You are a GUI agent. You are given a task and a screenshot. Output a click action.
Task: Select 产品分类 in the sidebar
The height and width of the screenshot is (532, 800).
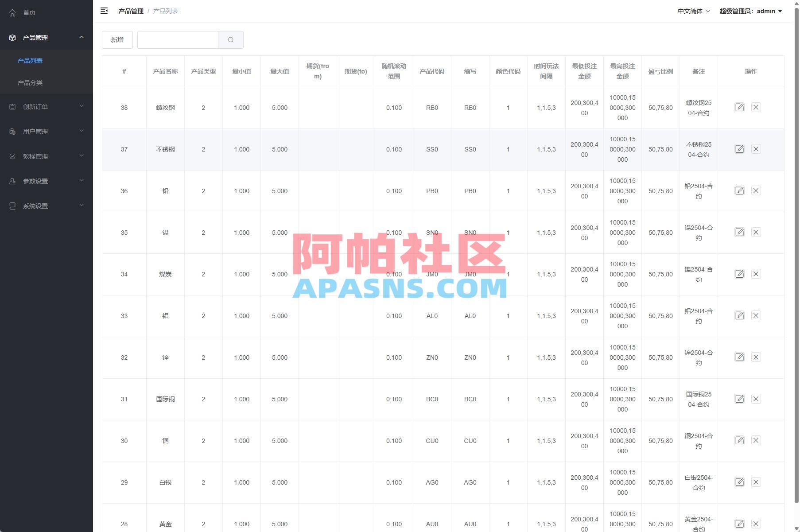click(30, 82)
